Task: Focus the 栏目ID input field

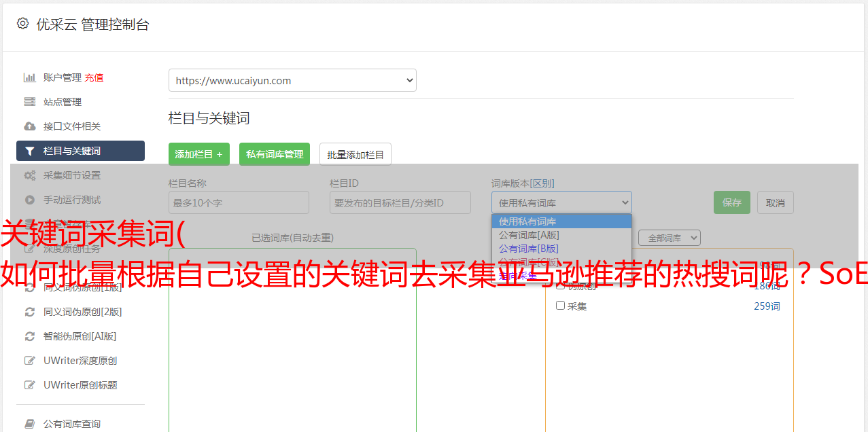Action: [x=400, y=202]
